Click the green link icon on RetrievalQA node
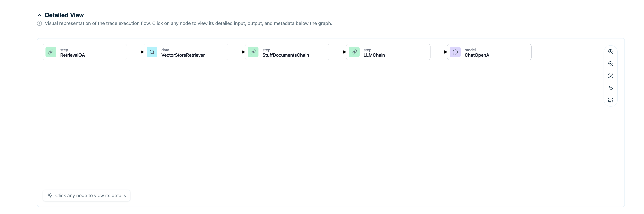The image size is (644, 214). (x=51, y=52)
